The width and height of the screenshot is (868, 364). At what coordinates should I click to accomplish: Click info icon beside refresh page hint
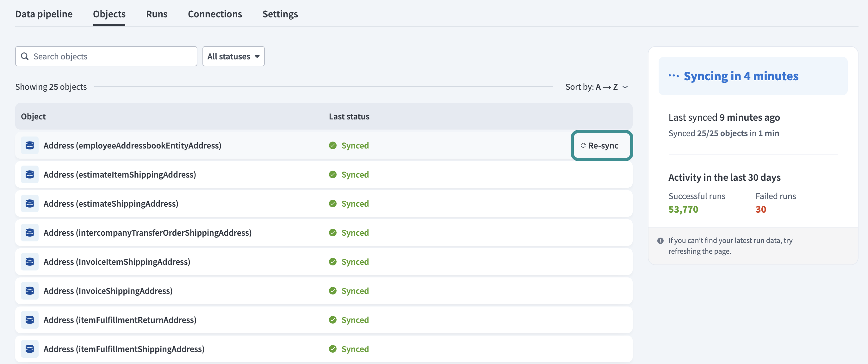[660, 241]
